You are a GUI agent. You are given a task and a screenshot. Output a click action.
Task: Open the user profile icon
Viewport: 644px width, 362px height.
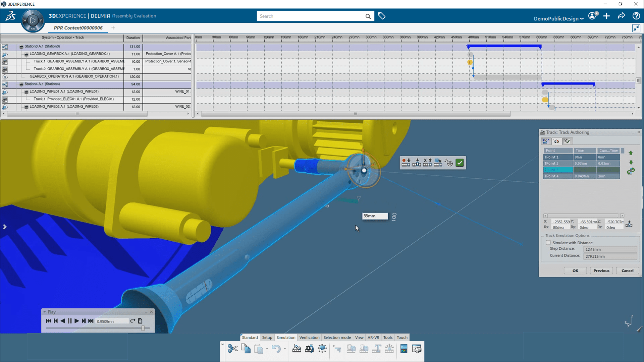click(593, 16)
